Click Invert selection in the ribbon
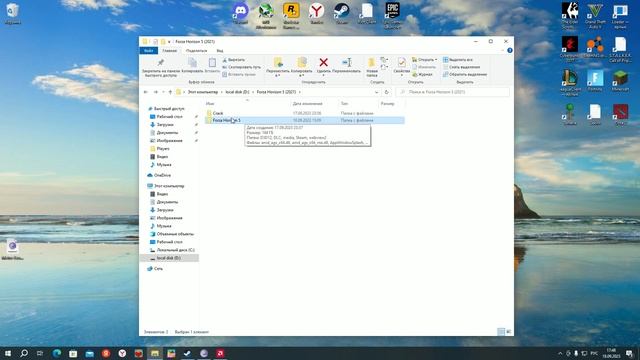Image resolution: width=640 pixels, height=360 pixels. (x=465, y=75)
